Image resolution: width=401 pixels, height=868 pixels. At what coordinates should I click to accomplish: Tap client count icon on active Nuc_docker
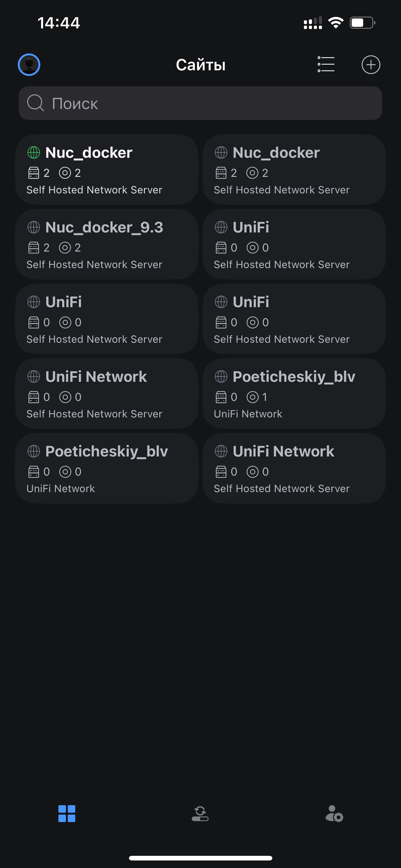click(65, 173)
